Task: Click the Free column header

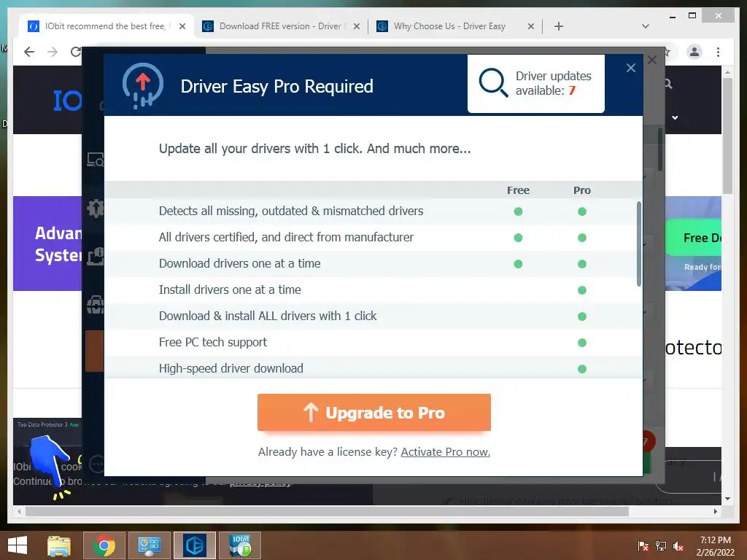Action: (x=518, y=190)
